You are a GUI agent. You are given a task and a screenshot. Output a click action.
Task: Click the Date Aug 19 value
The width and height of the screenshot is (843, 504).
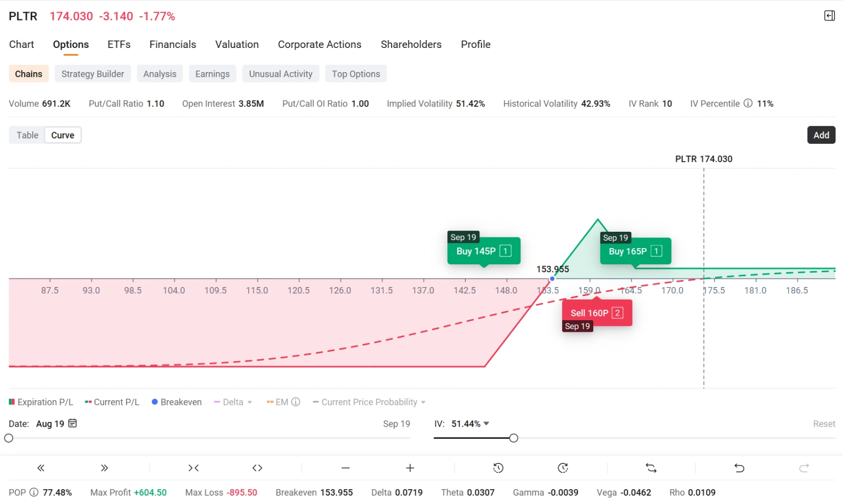(x=50, y=423)
